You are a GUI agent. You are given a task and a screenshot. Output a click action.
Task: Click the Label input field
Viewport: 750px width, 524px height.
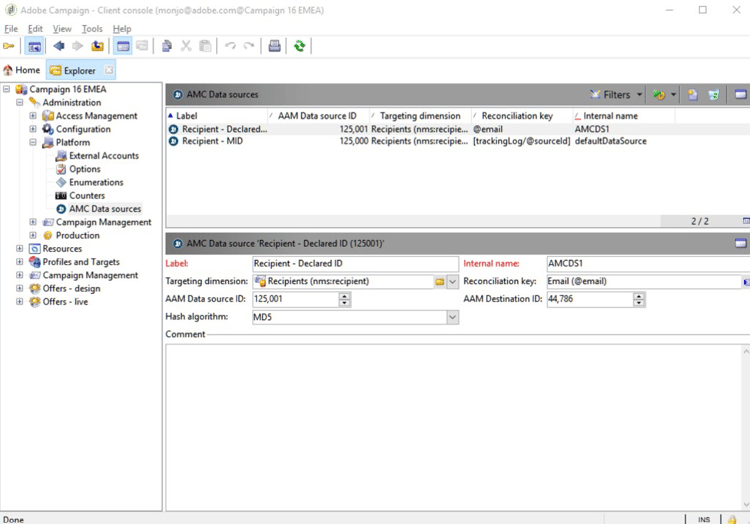(354, 264)
